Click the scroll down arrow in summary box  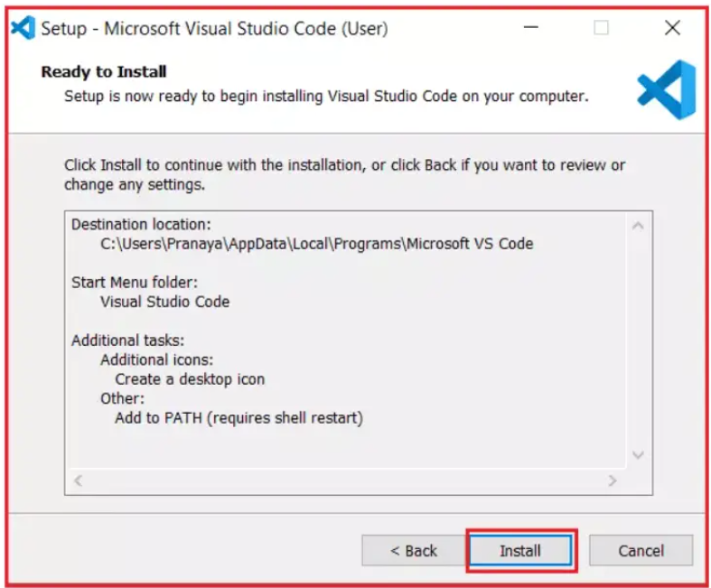638,454
